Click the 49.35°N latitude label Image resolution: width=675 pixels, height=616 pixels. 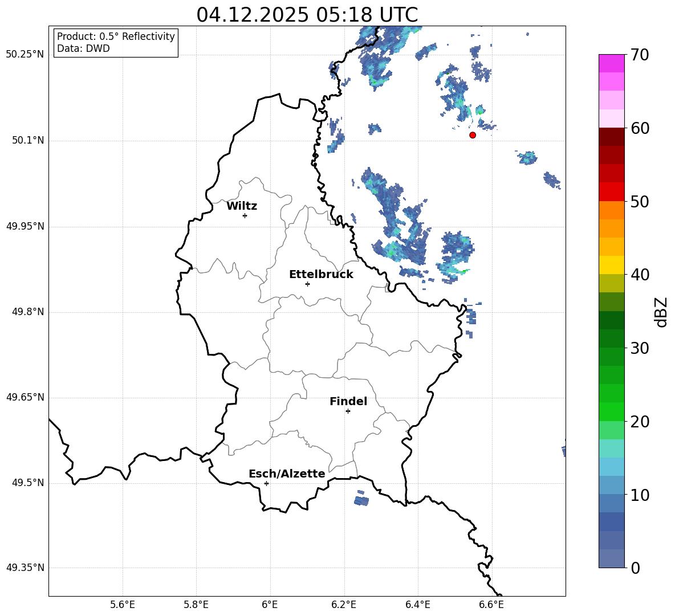[x=25, y=568]
